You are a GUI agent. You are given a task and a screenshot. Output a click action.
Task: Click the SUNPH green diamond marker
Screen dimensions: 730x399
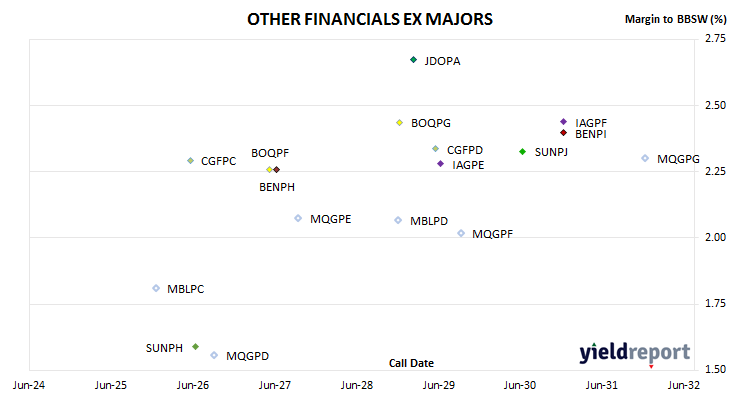pyautogui.click(x=196, y=346)
